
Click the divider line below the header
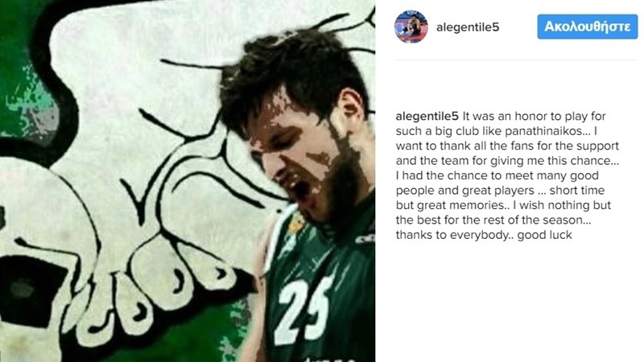[x=517, y=60]
